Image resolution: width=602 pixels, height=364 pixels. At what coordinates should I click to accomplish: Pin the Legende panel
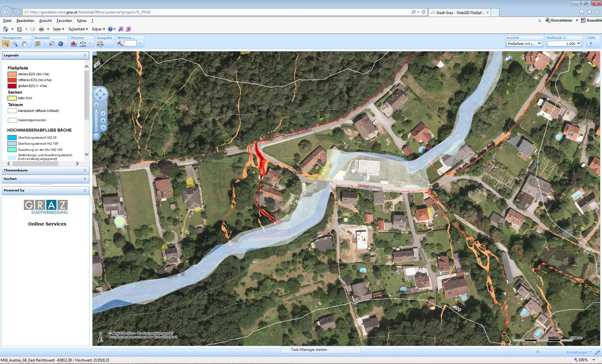point(85,55)
